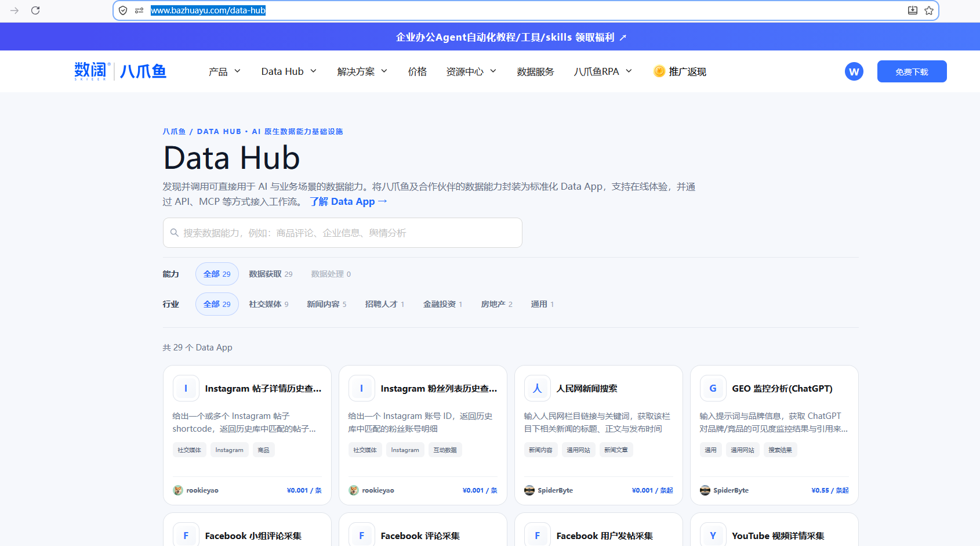
Task: Filter by 数据处理 0
Action: pos(331,274)
